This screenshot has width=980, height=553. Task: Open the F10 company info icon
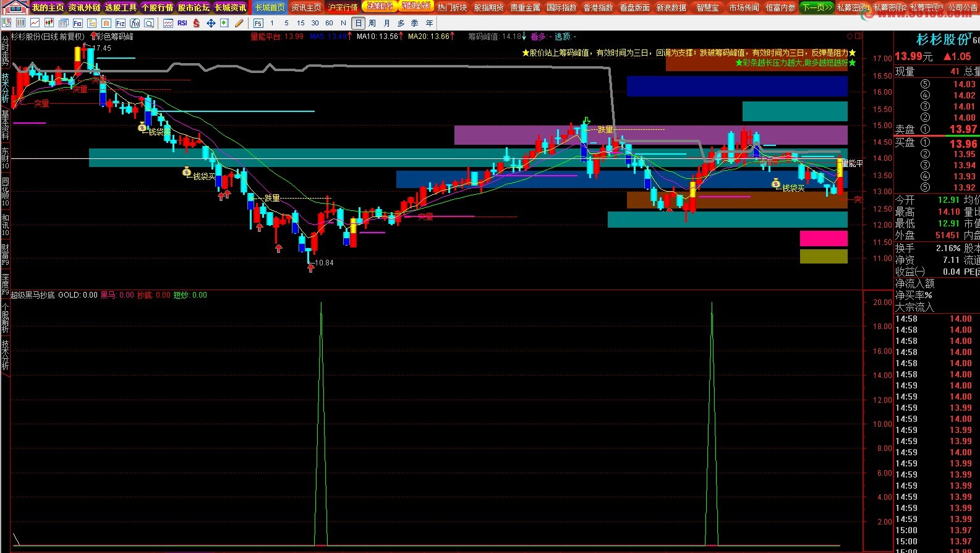(78, 23)
